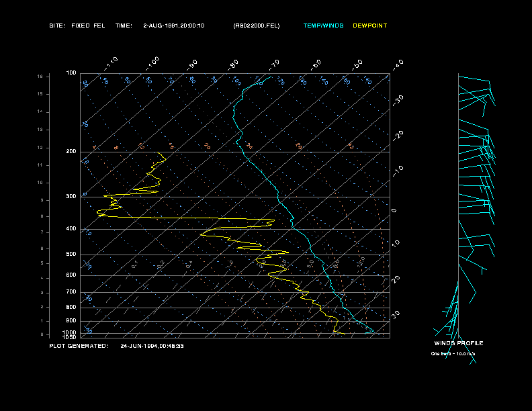The image size is (532, 411).
Task: Select the 400 pressure level label
Action: pyautogui.click(x=71, y=228)
